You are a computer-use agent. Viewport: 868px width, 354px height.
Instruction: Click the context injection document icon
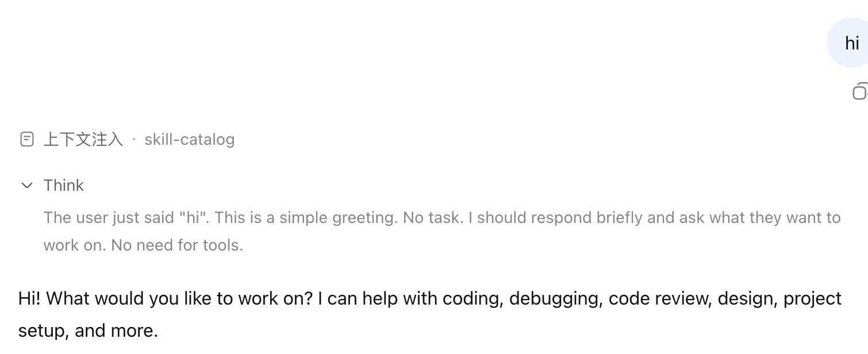pyautogui.click(x=27, y=139)
